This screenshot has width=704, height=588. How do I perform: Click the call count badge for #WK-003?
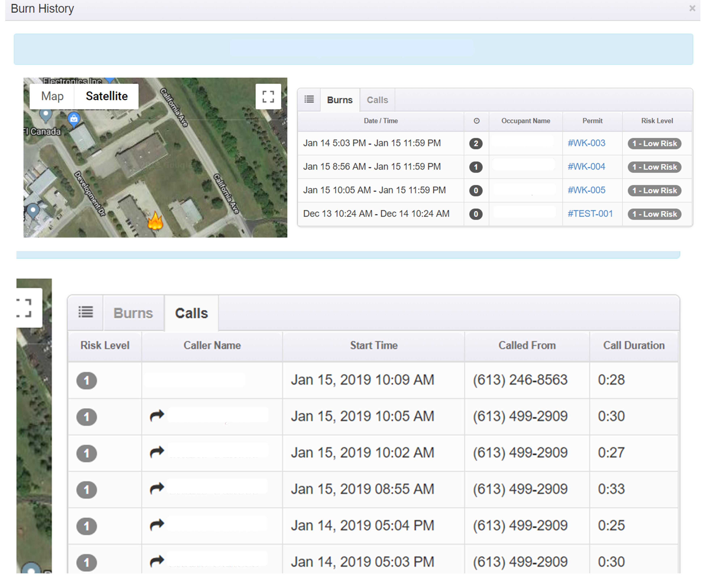476,143
